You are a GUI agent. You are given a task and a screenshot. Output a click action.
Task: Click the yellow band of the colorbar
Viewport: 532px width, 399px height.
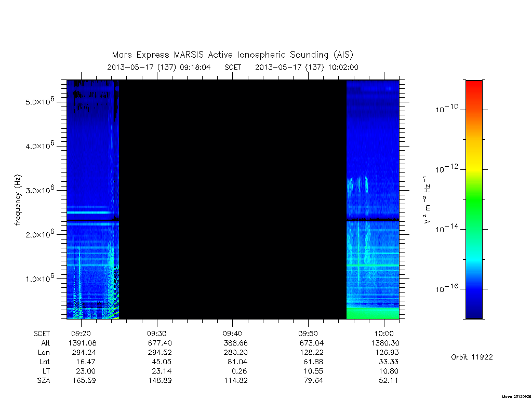[474, 159]
